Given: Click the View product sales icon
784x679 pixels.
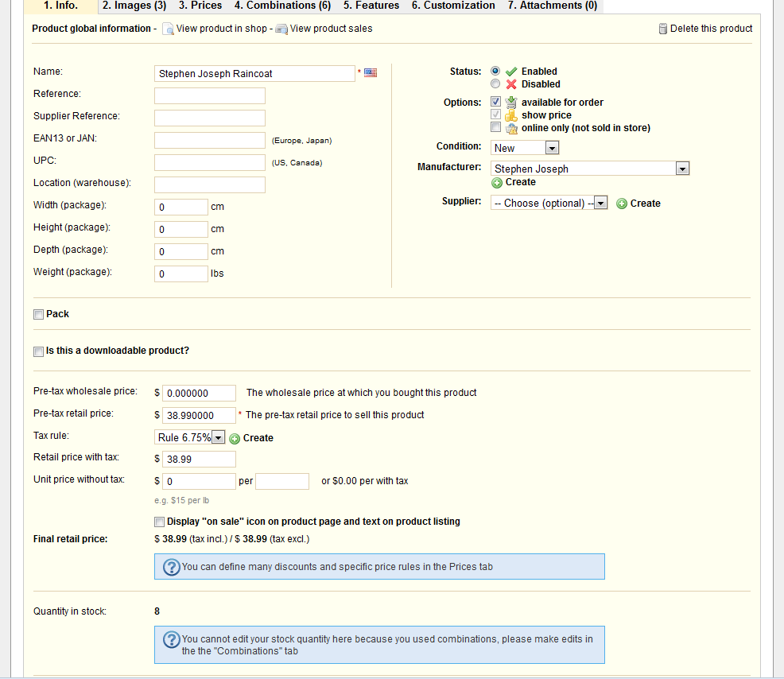Looking at the screenshot, I should 281,29.
